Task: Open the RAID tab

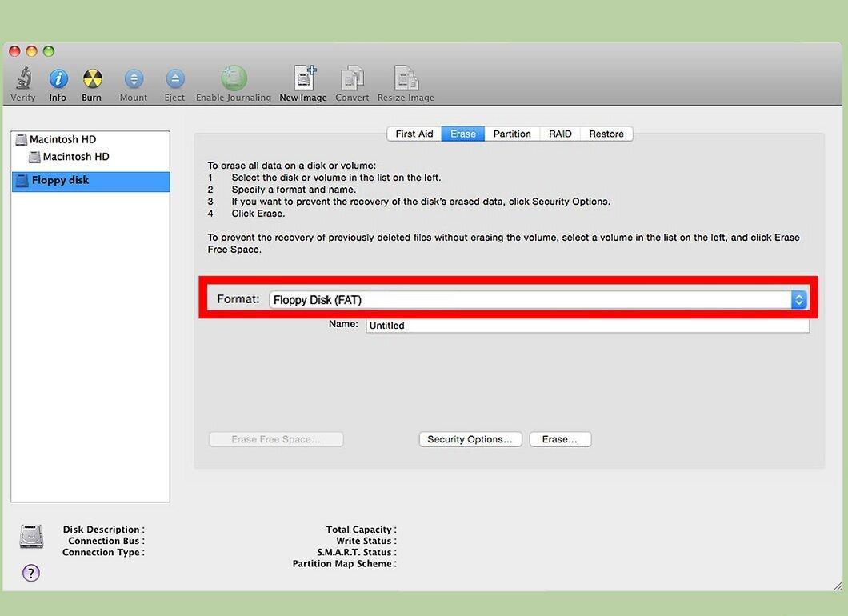Action: click(x=560, y=134)
